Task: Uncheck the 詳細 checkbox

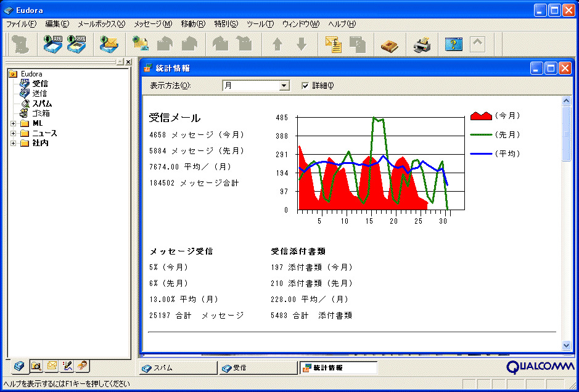Action: (305, 86)
